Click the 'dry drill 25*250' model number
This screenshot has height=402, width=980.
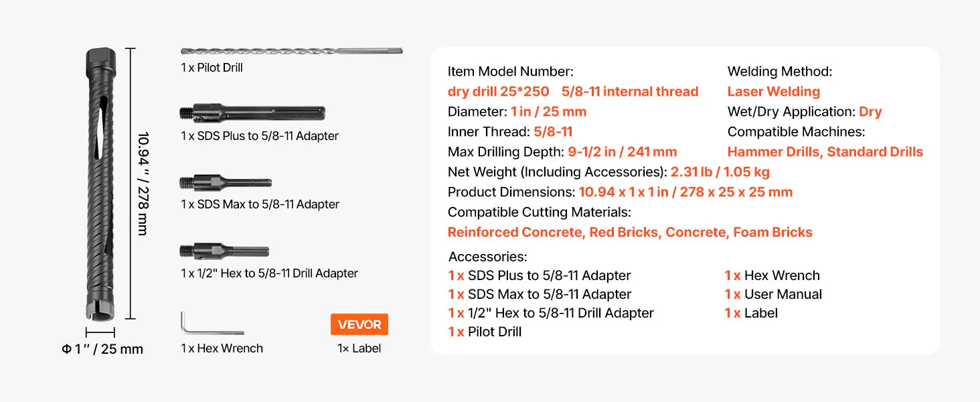(498, 92)
